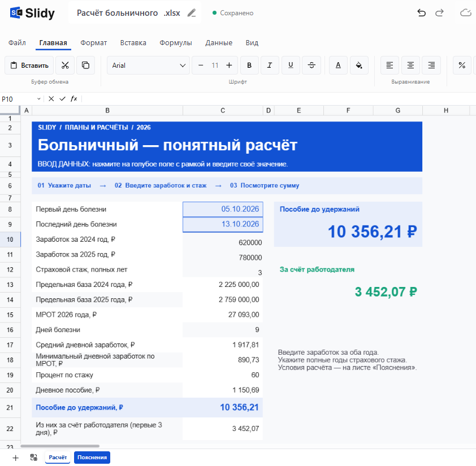Expand the name box dropdown arrow

pyautogui.click(x=39, y=99)
